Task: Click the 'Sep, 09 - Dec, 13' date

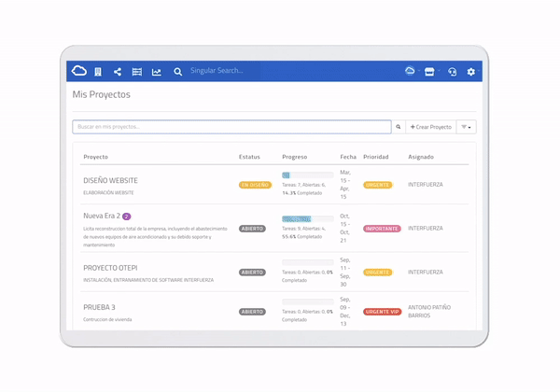Action: pyautogui.click(x=345, y=312)
